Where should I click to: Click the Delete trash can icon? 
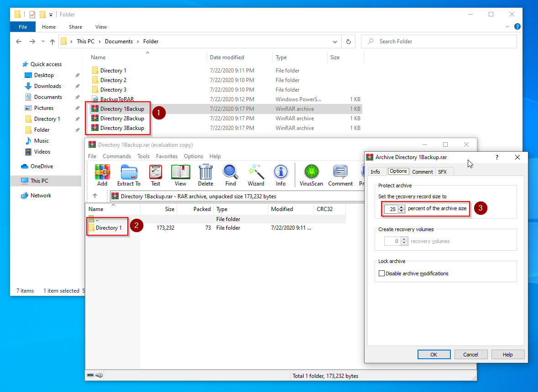[205, 175]
